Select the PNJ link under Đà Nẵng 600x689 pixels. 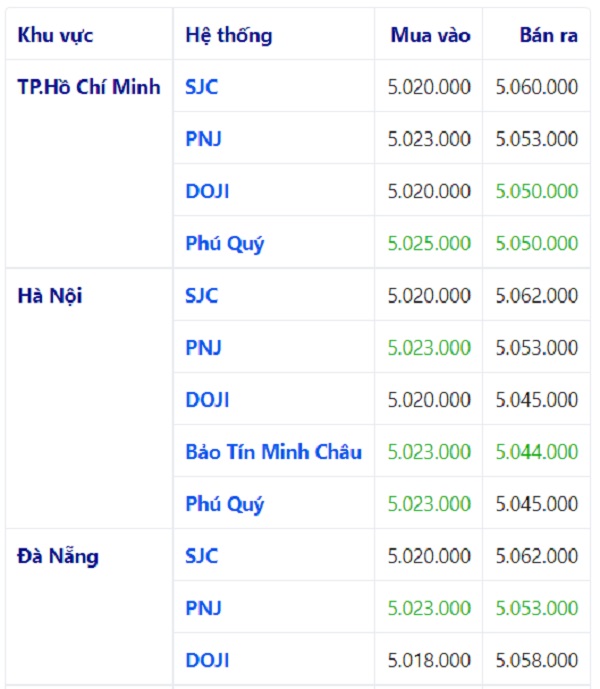(x=203, y=608)
